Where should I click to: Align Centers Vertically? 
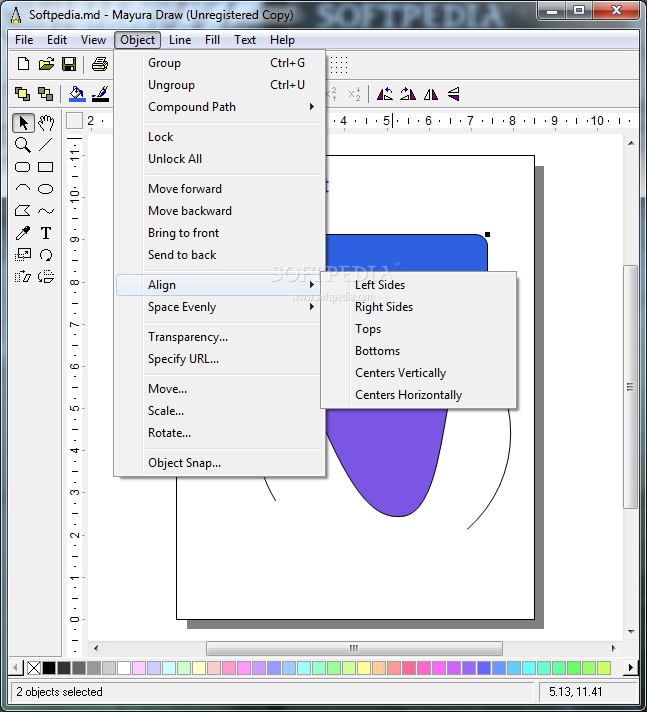419,373
